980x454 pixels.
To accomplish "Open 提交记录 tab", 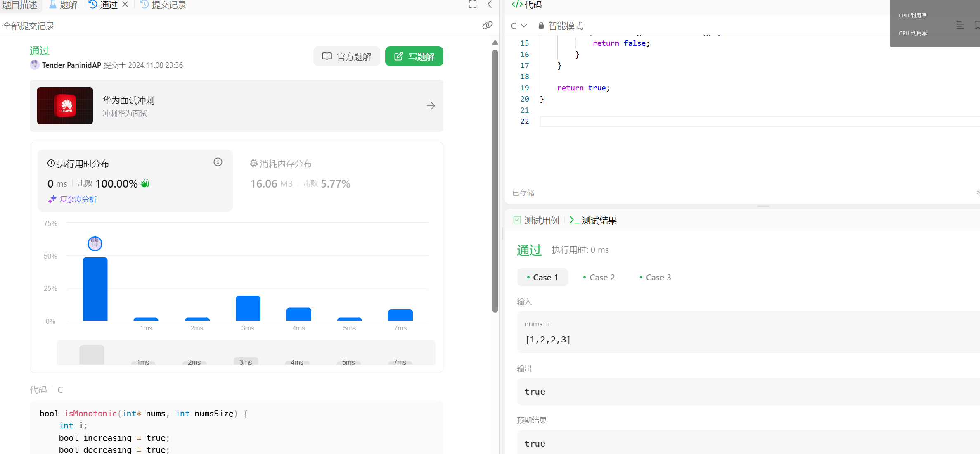I will click(163, 5).
